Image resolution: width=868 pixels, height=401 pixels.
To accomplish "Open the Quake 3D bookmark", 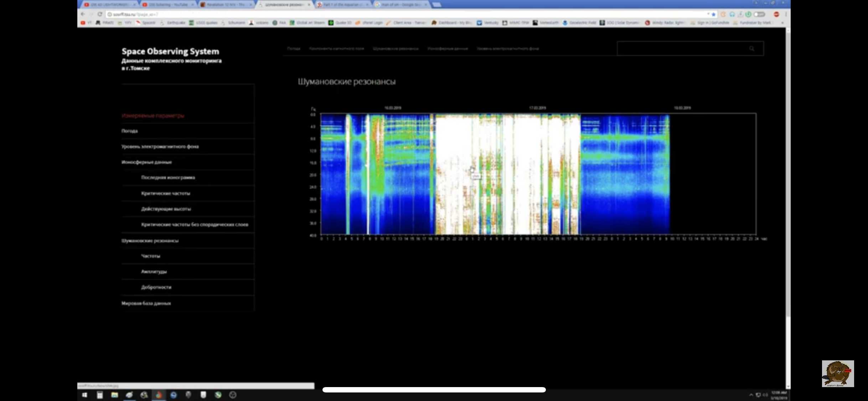I will pyautogui.click(x=340, y=23).
